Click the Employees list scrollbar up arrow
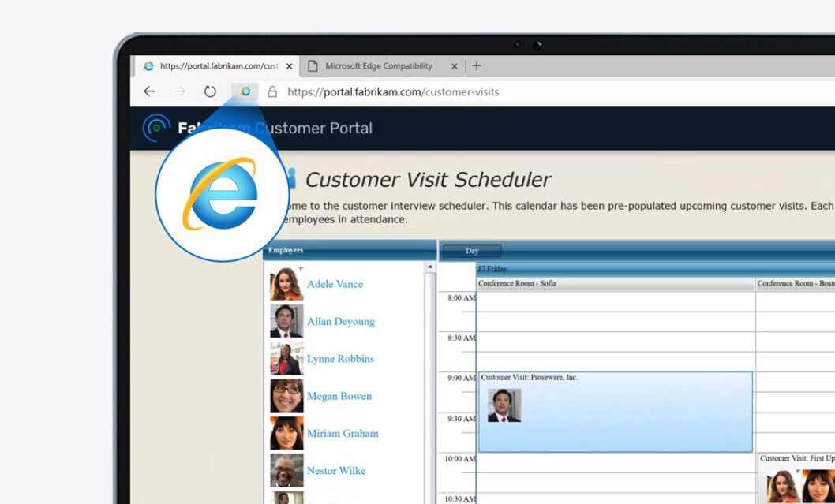 pos(430,266)
